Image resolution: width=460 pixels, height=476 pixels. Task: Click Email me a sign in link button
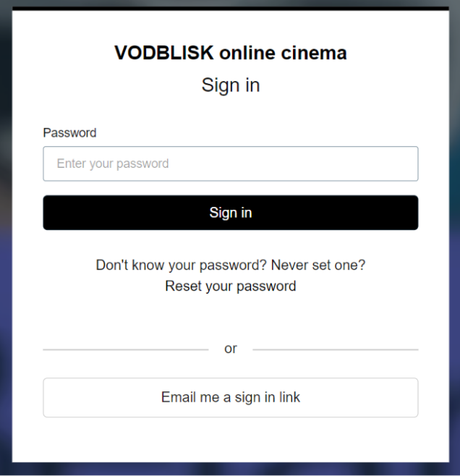(x=230, y=397)
